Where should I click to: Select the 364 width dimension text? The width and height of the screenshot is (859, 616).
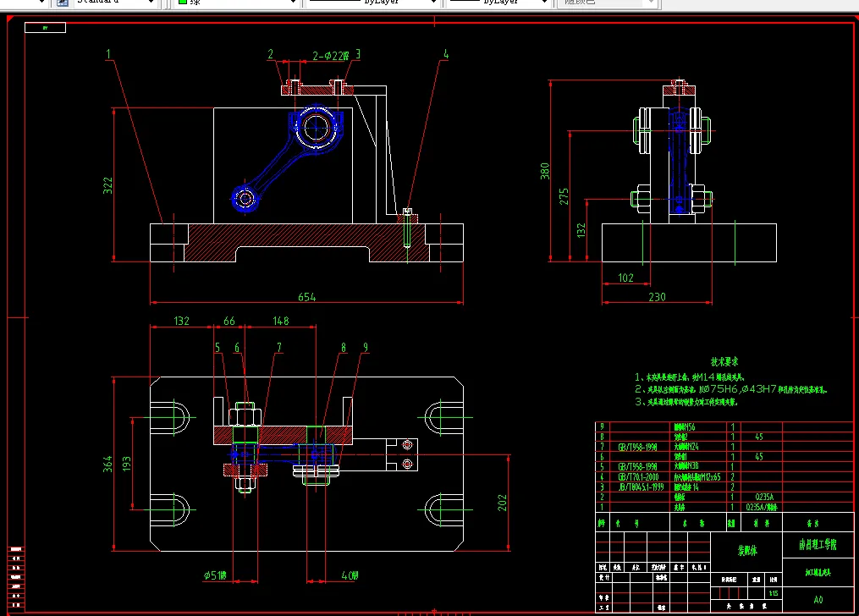tap(107, 464)
